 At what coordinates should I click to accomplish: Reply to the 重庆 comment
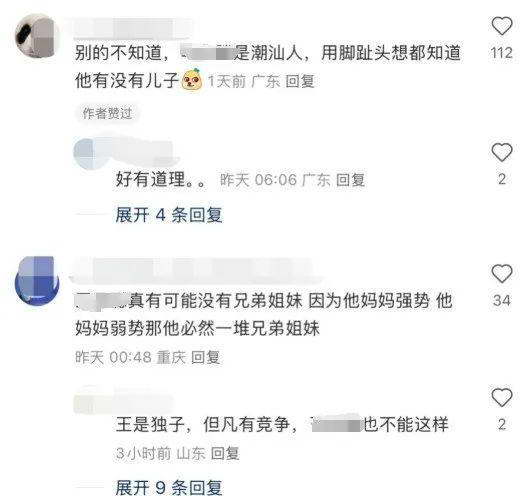[x=205, y=357]
